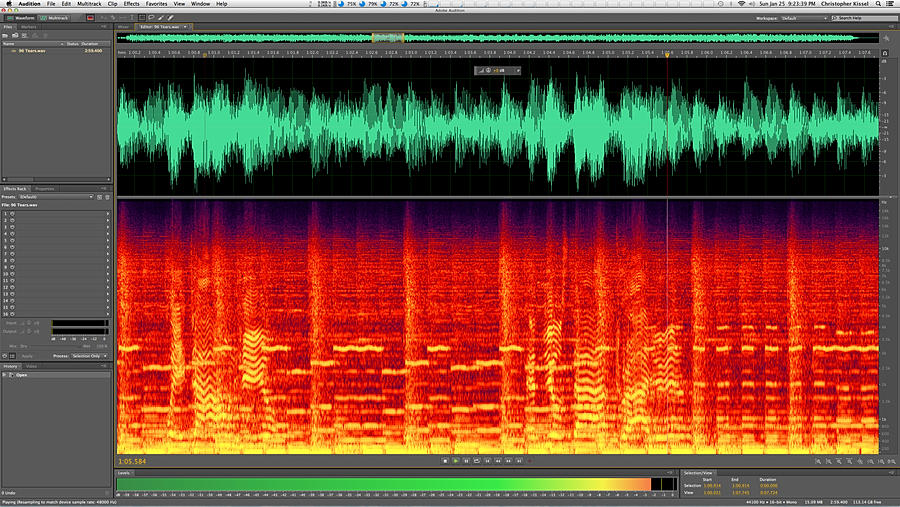Image resolution: width=900 pixels, height=507 pixels.
Task: Click the highlighted zoom navigator region in overview
Action: pyautogui.click(x=388, y=38)
